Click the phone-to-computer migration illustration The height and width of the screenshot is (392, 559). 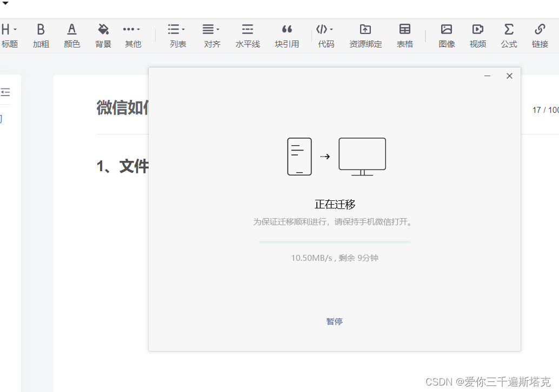pos(337,157)
